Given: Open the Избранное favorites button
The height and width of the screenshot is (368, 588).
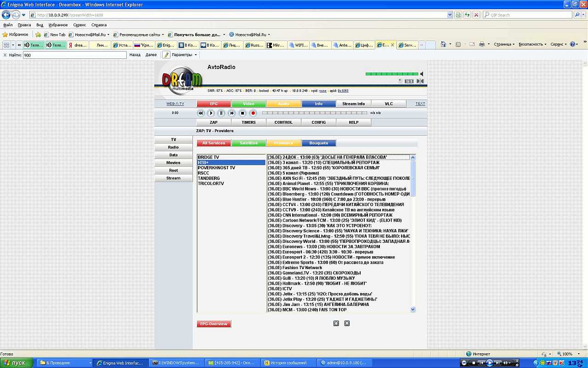Looking at the screenshot, I should pyautogui.click(x=16, y=34).
